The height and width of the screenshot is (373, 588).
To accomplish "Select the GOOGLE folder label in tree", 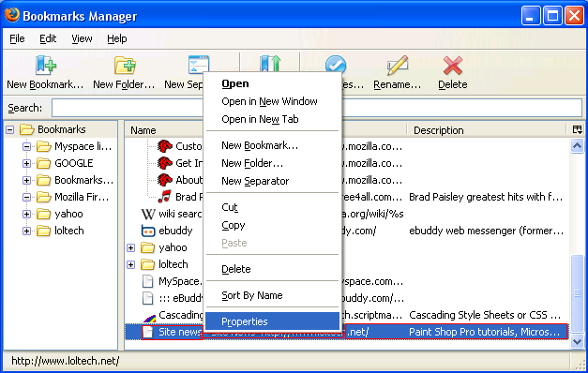I will (74, 163).
